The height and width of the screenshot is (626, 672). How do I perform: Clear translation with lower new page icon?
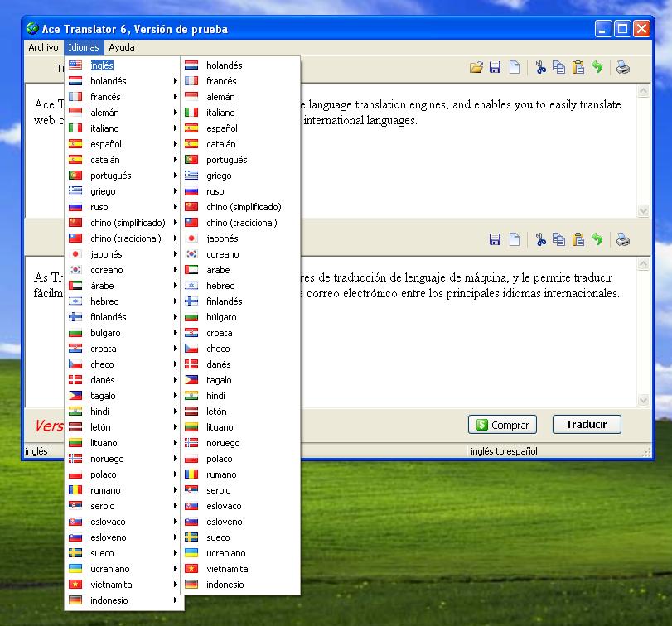[515, 239]
